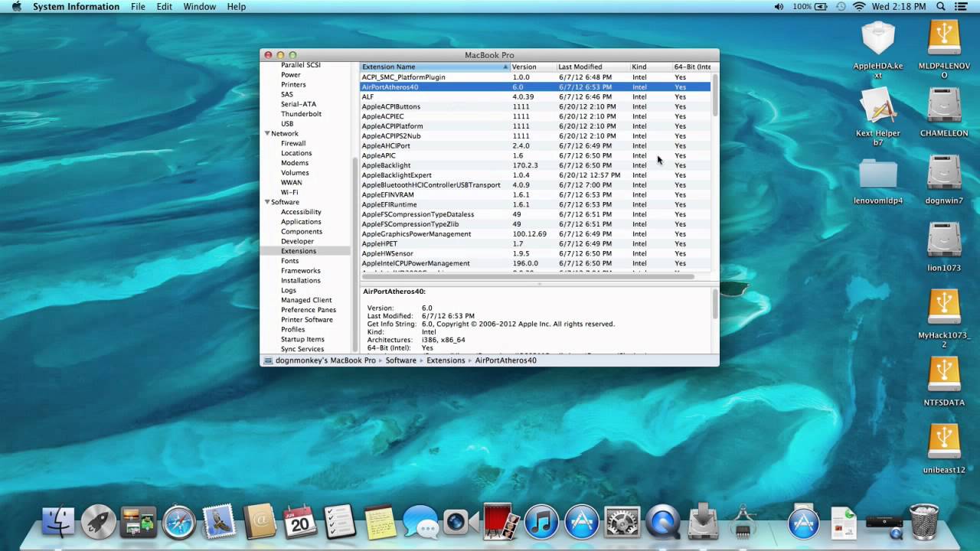980x551 pixels.
Task: Open Trash in the dock
Action: [x=924, y=523]
